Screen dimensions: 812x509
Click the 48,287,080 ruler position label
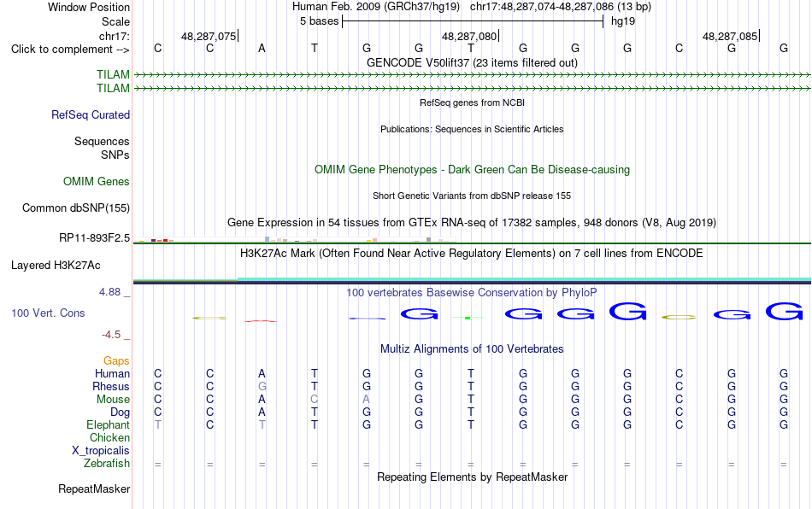pyautogui.click(x=469, y=36)
